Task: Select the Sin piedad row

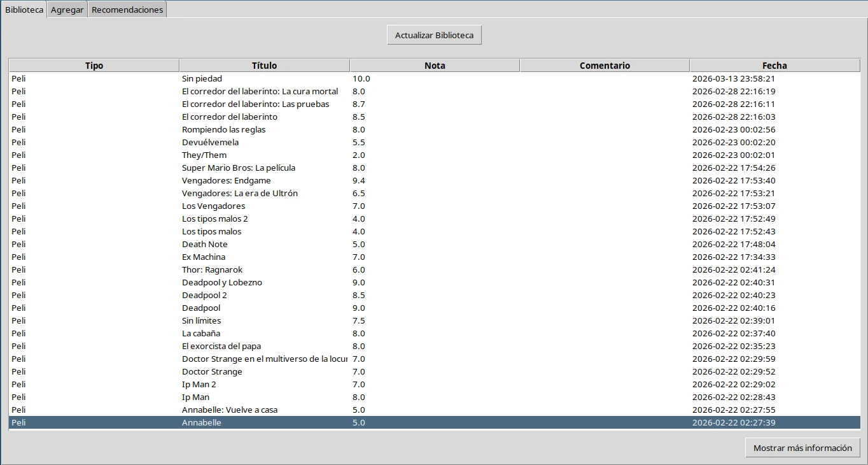Action: pos(202,79)
